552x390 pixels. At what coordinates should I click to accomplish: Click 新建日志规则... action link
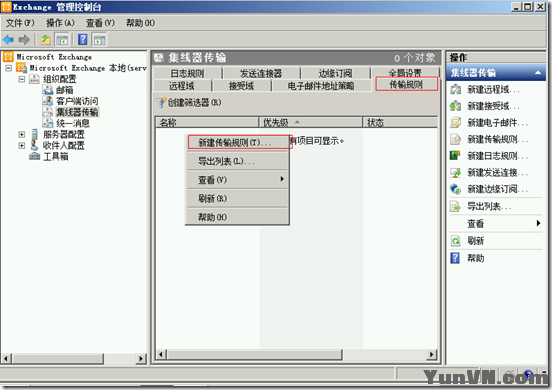497,156
